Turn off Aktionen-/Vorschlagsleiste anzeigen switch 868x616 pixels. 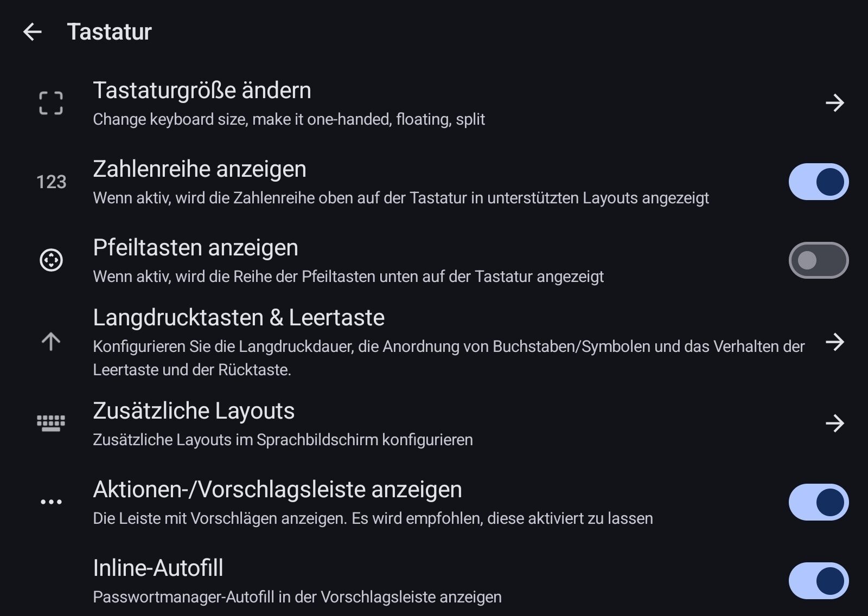pos(818,502)
